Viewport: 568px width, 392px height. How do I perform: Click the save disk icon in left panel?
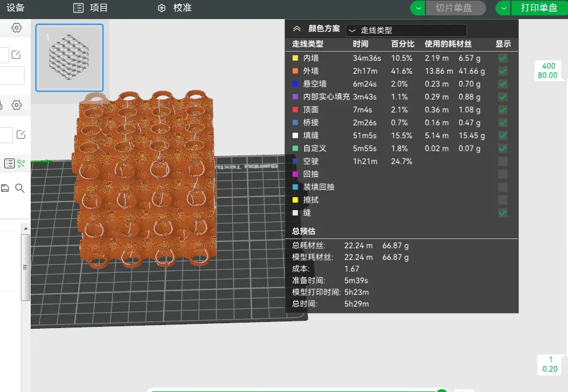[5, 188]
